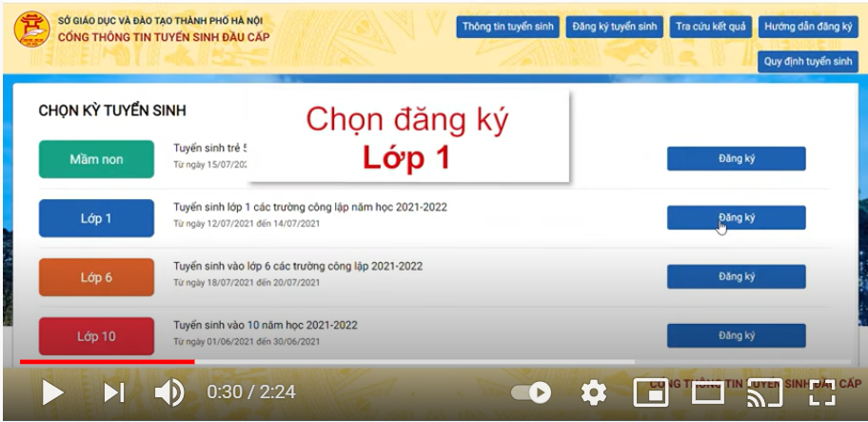Click the Hanoi education department logo
The height and width of the screenshot is (422, 868).
(31, 30)
